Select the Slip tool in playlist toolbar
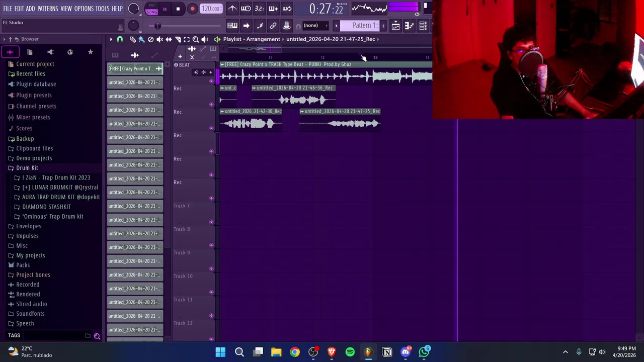 point(169,39)
